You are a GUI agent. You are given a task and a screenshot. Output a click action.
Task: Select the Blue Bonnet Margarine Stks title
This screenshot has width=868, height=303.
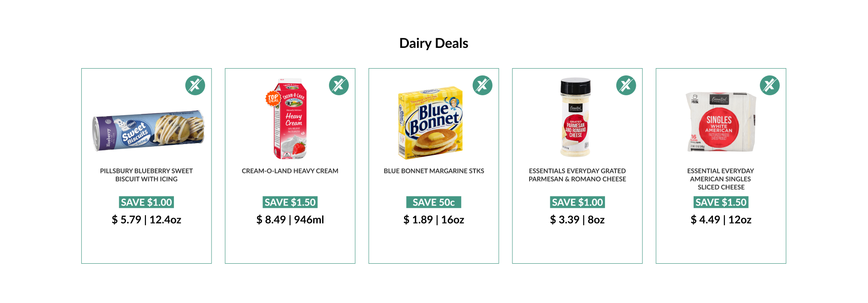[x=434, y=171]
